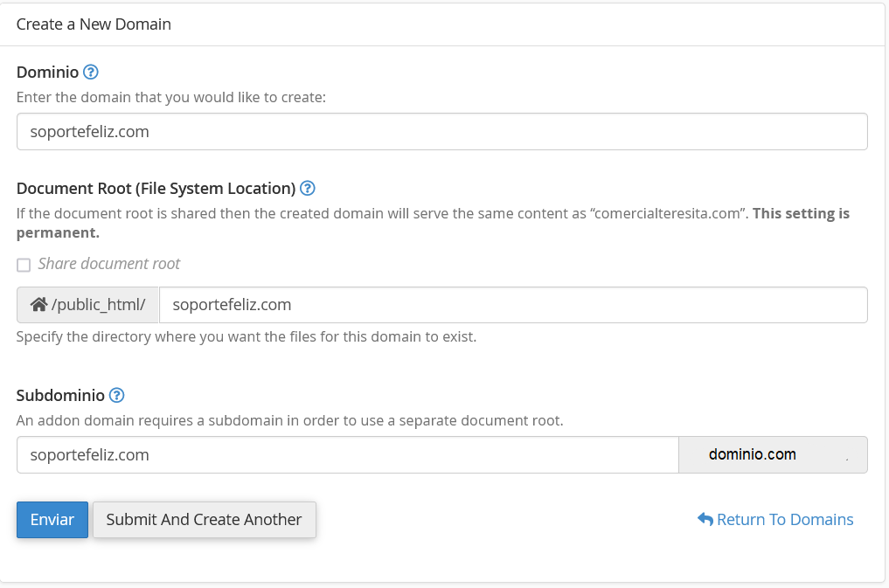
Task: Enable the Share document root checkbox
Action: coord(24,265)
